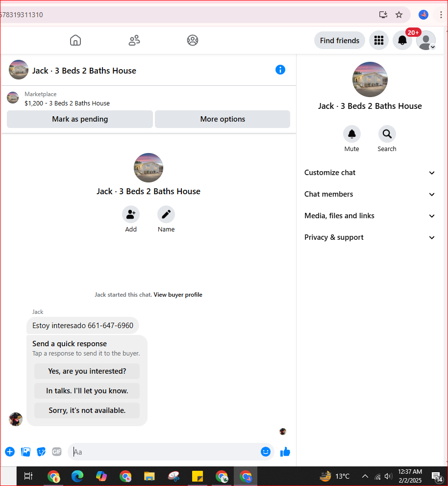The height and width of the screenshot is (486, 448).
Task: Open Task View on the taskbar
Action: [28, 476]
